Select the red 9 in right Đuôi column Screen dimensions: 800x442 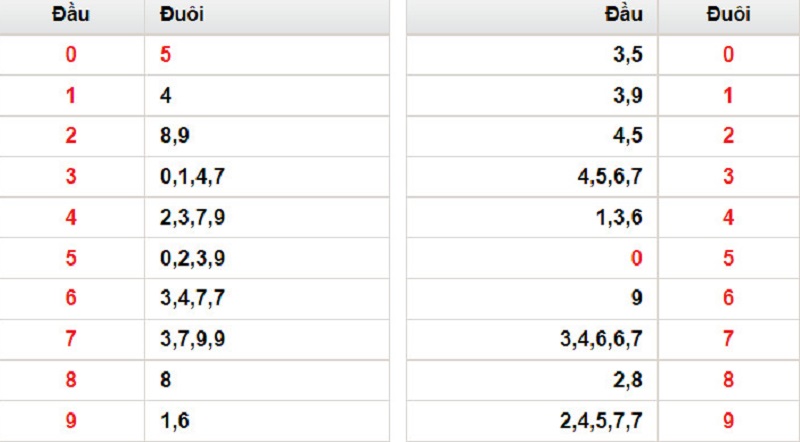click(x=728, y=421)
